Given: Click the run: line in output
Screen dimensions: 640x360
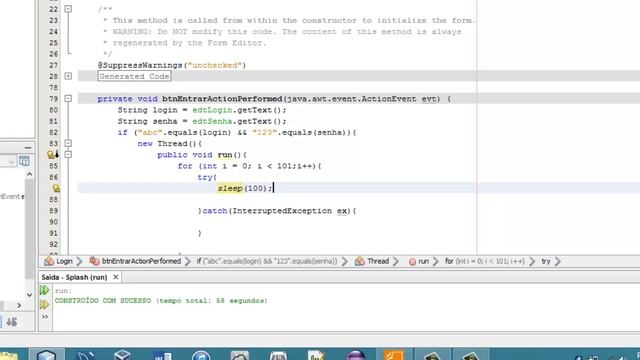Looking at the screenshot, I should (x=63, y=291).
